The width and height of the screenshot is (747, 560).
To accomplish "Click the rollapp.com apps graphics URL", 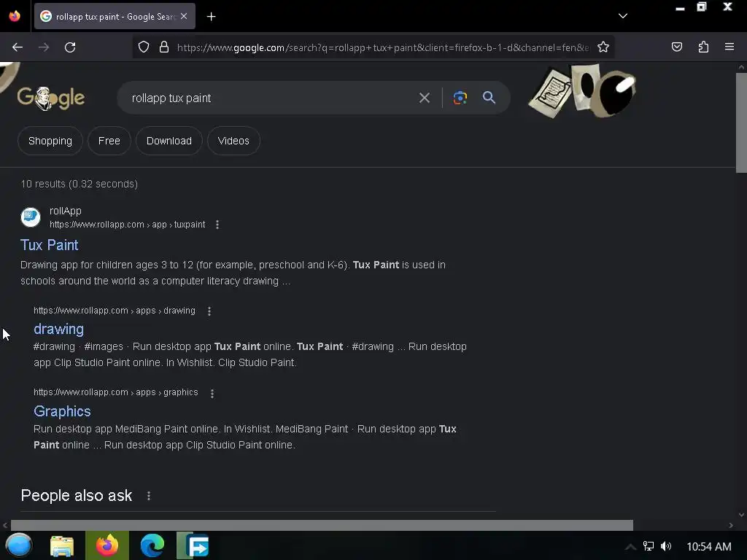I will coord(116,392).
